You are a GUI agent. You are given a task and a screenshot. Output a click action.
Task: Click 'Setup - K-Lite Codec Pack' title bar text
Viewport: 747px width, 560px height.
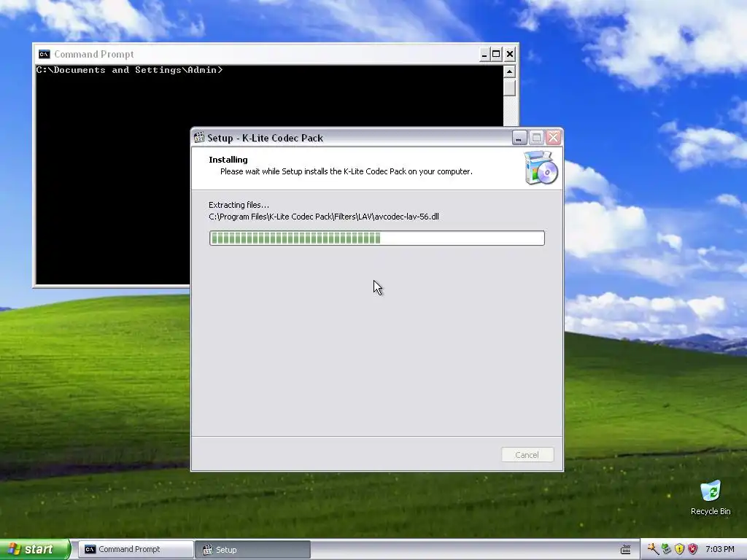pos(265,138)
